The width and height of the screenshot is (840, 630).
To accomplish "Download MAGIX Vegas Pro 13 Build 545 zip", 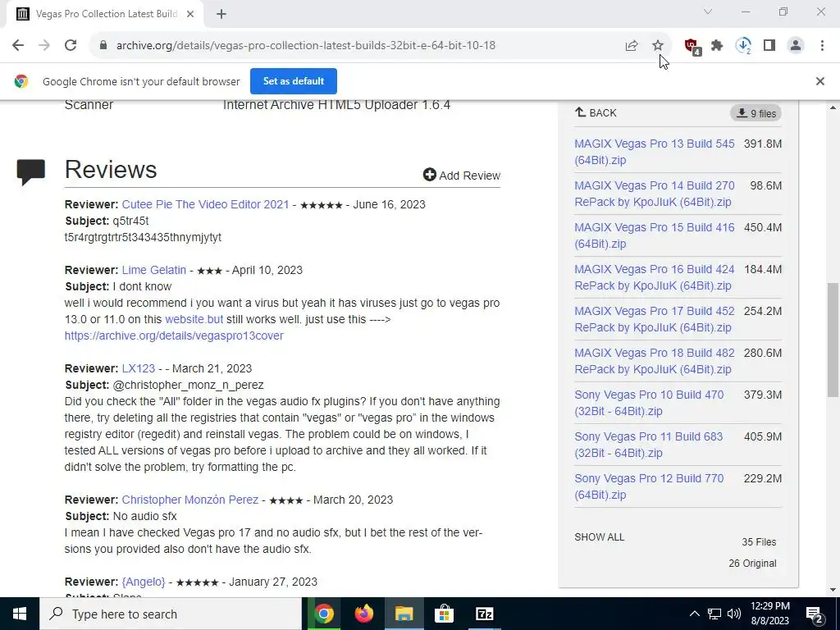I will (x=654, y=152).
